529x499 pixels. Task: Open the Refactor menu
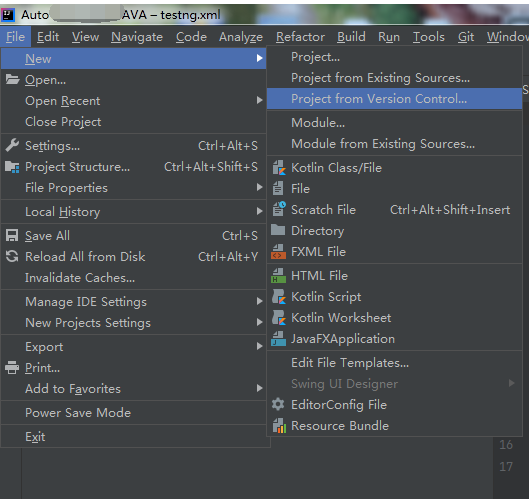click(300, 36)
